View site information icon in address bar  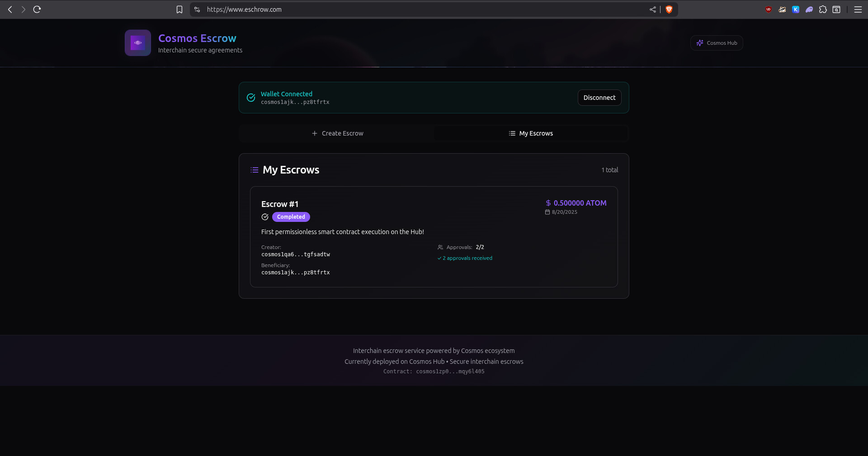point(197,9)
